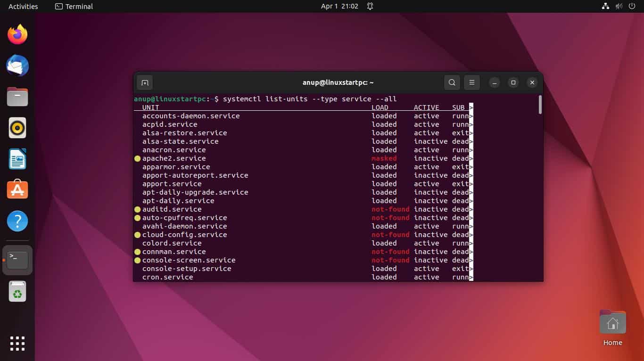Launch Ubuntu Software from the dock
Image resolution: width=644 pixels, height=361 pixels.
click(17, 190)
